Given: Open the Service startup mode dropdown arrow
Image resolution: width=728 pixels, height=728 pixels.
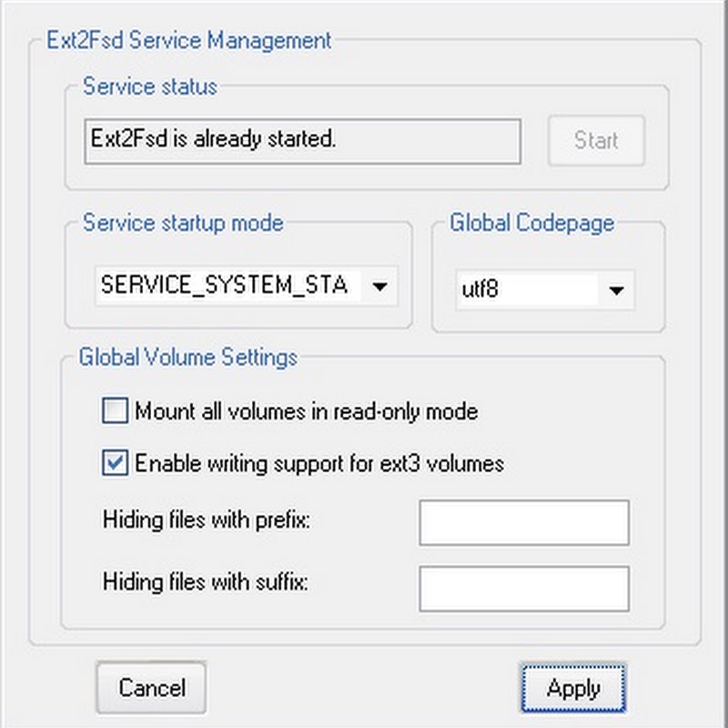Looking at the screenshot, I should coord(379,286).
